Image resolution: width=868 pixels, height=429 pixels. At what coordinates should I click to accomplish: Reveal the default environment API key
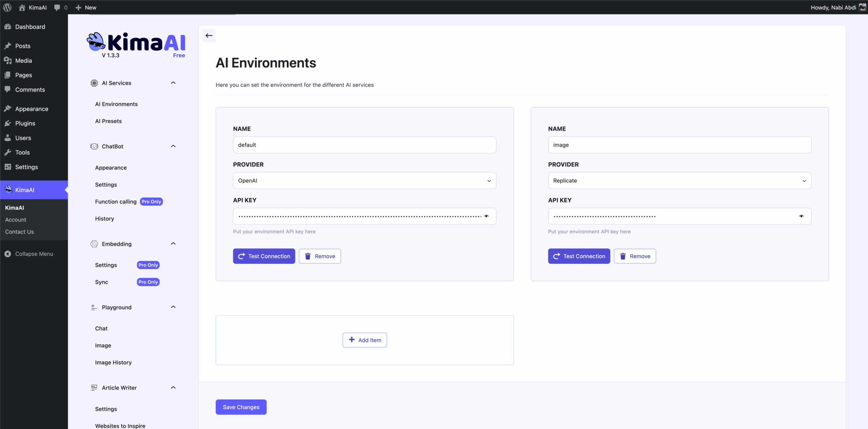point(487,216)
